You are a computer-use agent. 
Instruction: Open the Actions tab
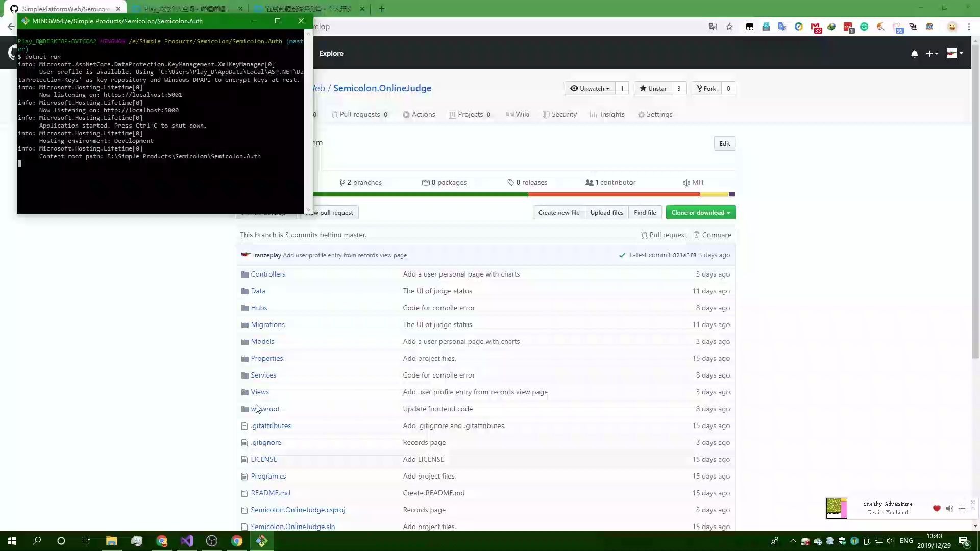(x=419, y=114)
